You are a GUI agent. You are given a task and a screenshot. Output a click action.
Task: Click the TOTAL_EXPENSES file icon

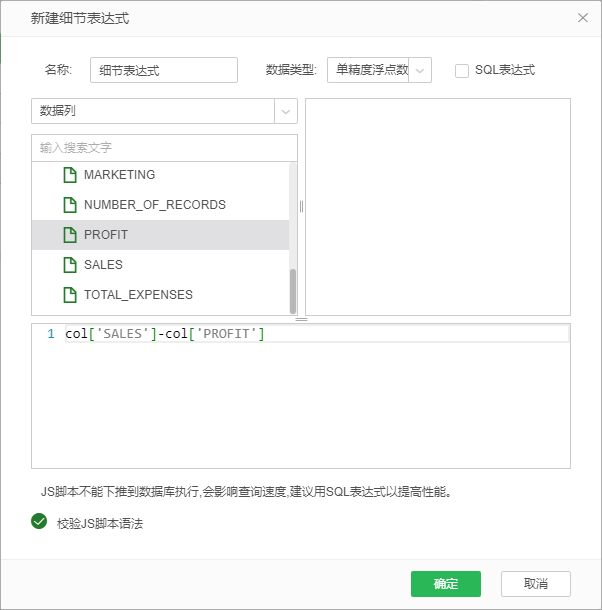pos(70,295)
